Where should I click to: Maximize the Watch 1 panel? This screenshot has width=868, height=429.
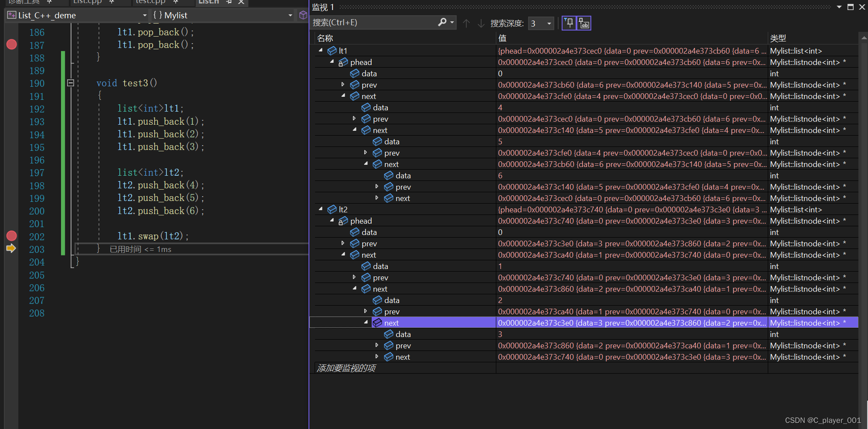pyautogui.click(x=850, y=7)
